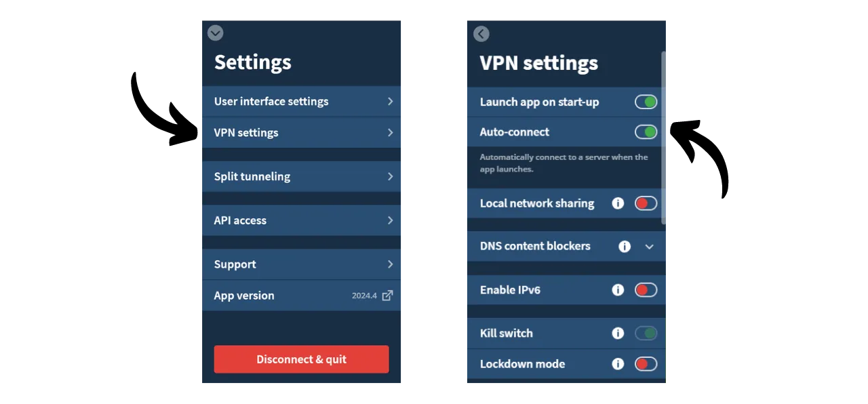Viewport: 868px width, 404px height.
Task: View Lockdown mode info icon
Action: 618,364
